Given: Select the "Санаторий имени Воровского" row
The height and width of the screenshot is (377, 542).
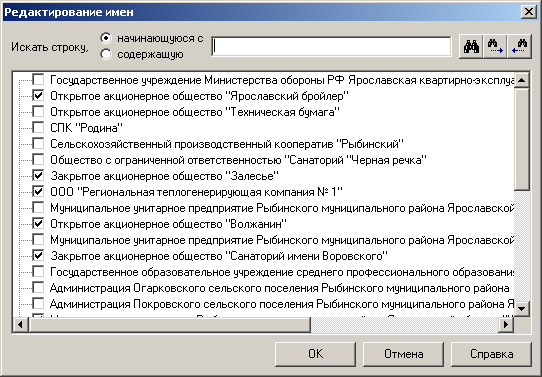Looking at the screenshot, I should (219, 256).
